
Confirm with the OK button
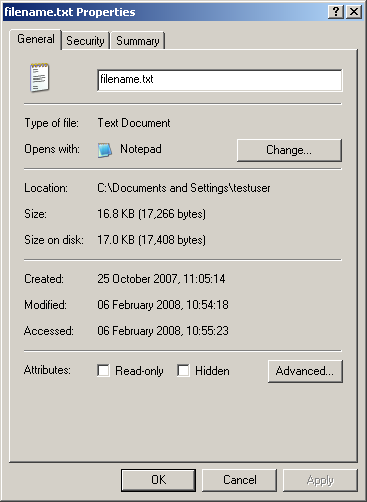(x=158, y=480)
